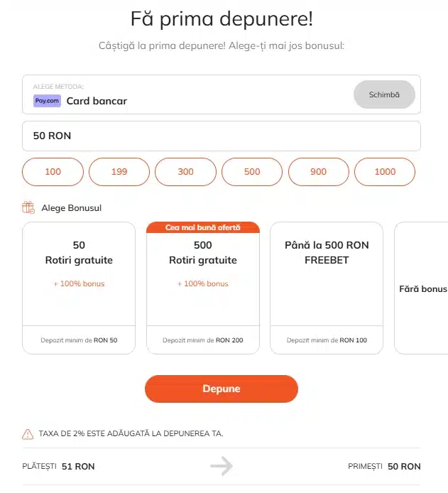Click the Cea mai bună ofertă badge
The height and width of the screenshot is (493, 448).
pos(203,227)
